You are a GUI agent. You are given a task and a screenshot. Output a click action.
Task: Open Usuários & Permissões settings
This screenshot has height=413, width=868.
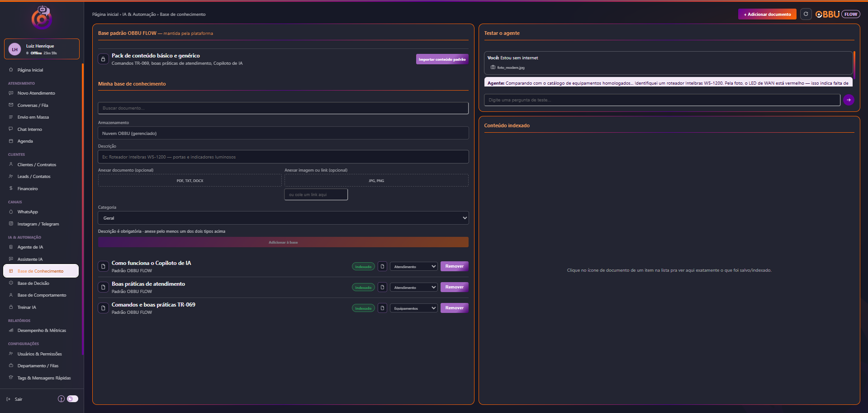(39, 354)
